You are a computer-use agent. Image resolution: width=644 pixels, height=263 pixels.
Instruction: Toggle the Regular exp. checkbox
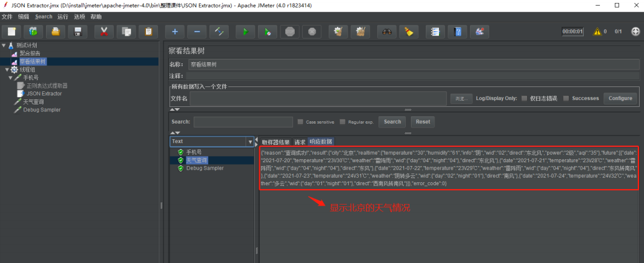(x=343, y=122)
